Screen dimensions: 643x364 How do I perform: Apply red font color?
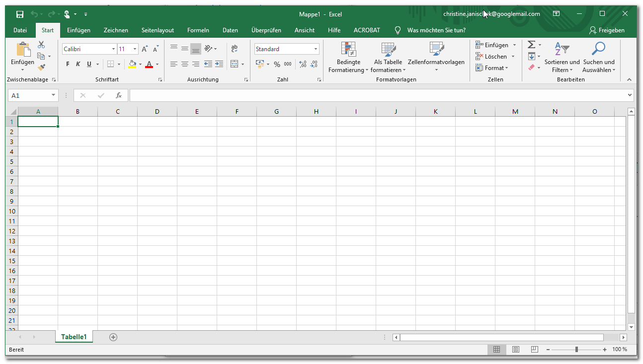149,64
